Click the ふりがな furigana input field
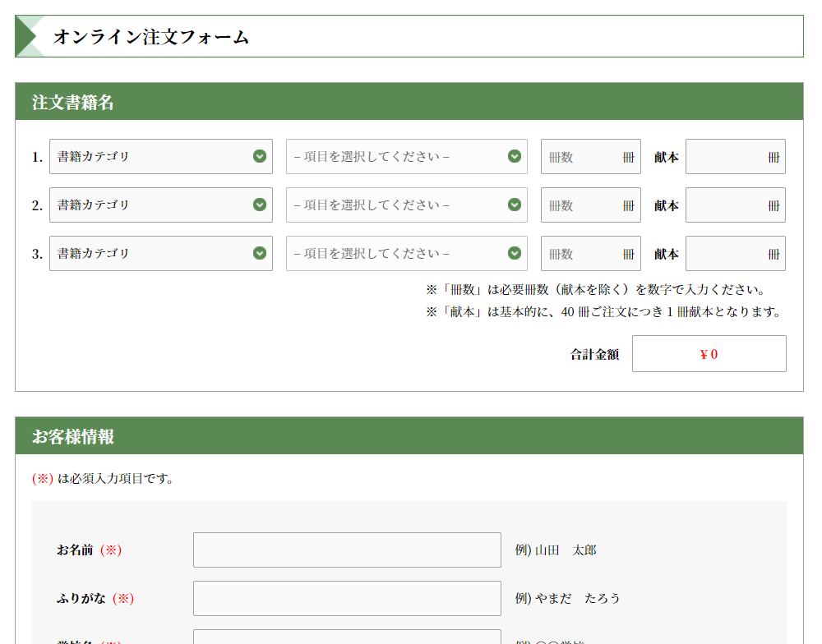 [347, 598]
